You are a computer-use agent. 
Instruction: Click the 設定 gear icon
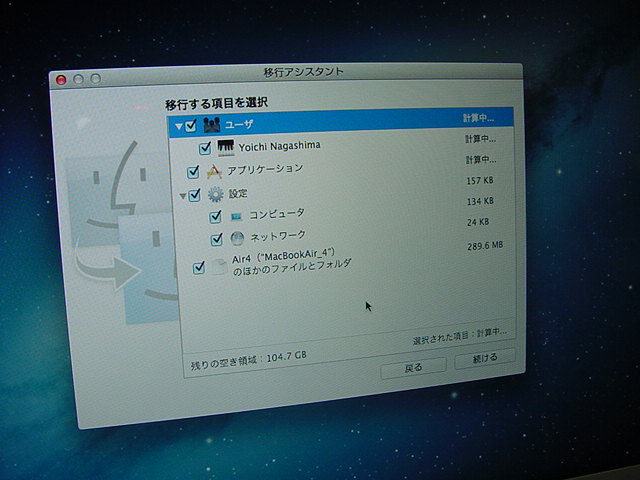(216, 195)
